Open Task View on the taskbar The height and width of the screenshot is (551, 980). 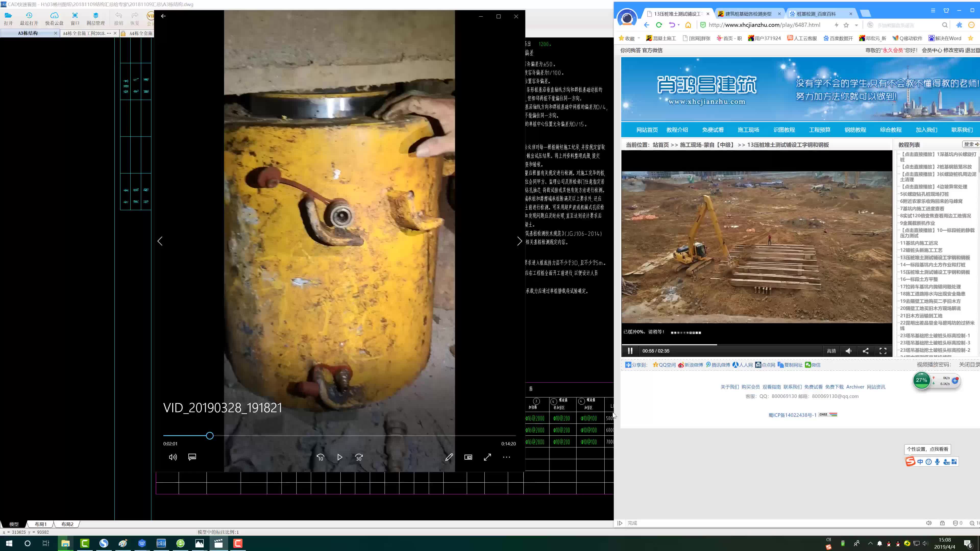click(x=46, y=543)
